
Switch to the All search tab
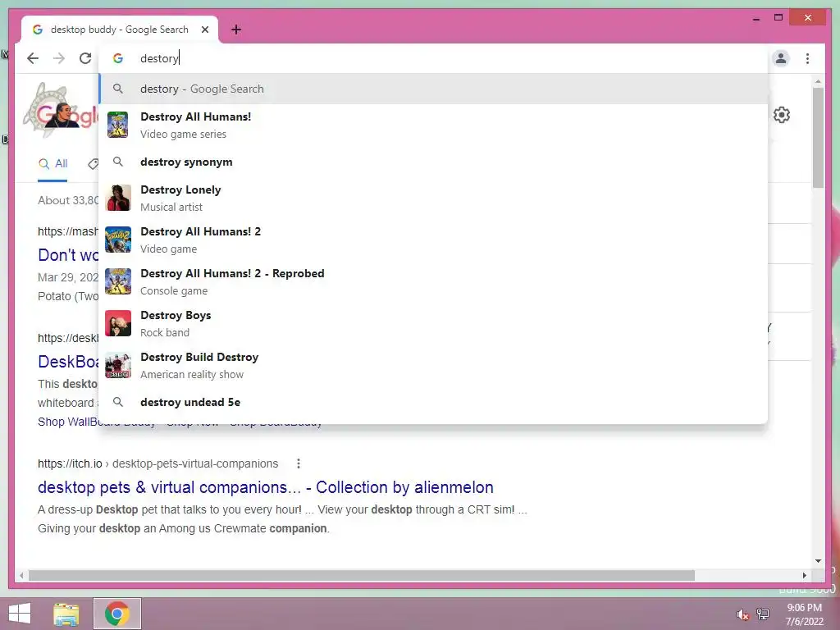tap(52, 164)
